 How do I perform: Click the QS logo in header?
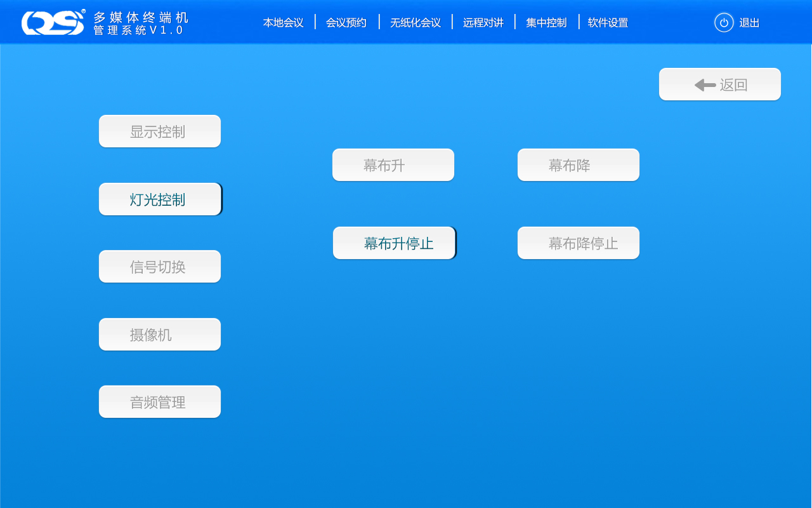(53, 23)
